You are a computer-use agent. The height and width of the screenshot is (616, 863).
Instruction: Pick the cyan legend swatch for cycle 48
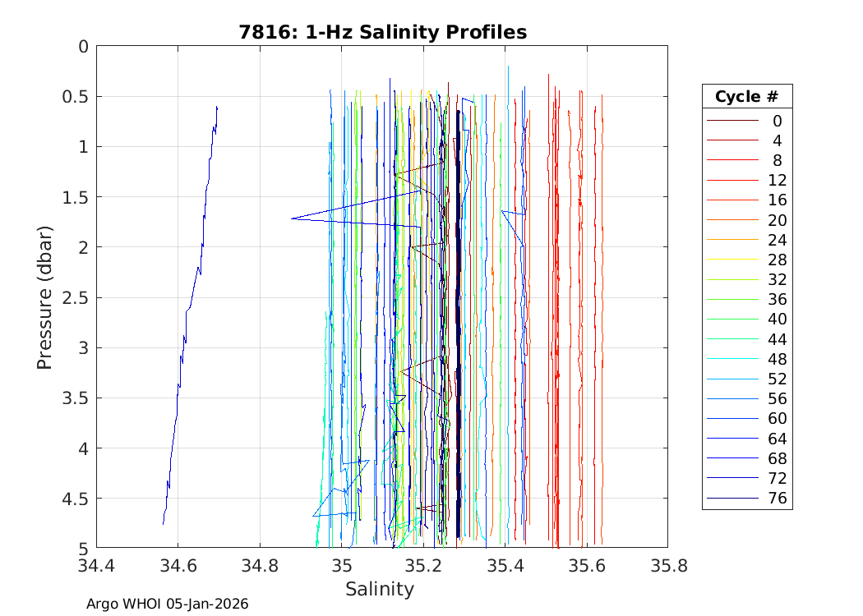(x=731, y=359)
